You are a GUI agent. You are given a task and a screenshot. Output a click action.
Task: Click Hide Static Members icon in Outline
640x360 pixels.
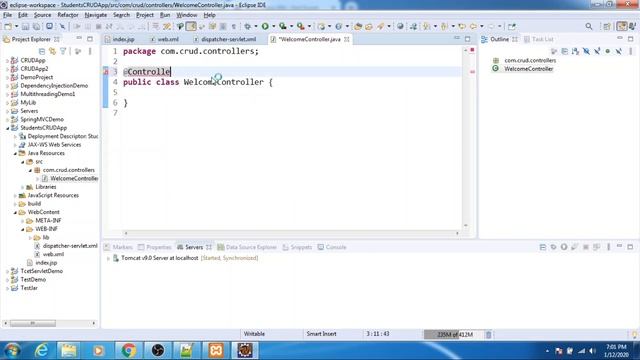(x=597, y=51)
